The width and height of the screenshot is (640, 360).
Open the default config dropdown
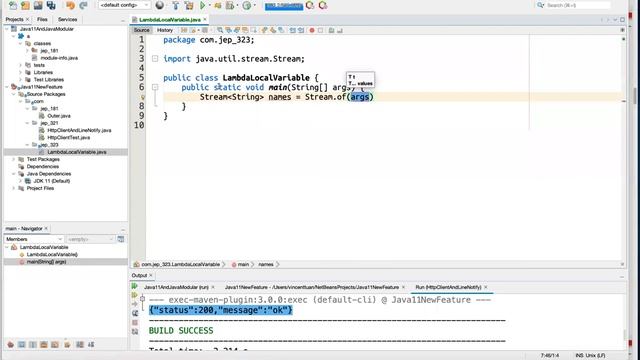124,5
